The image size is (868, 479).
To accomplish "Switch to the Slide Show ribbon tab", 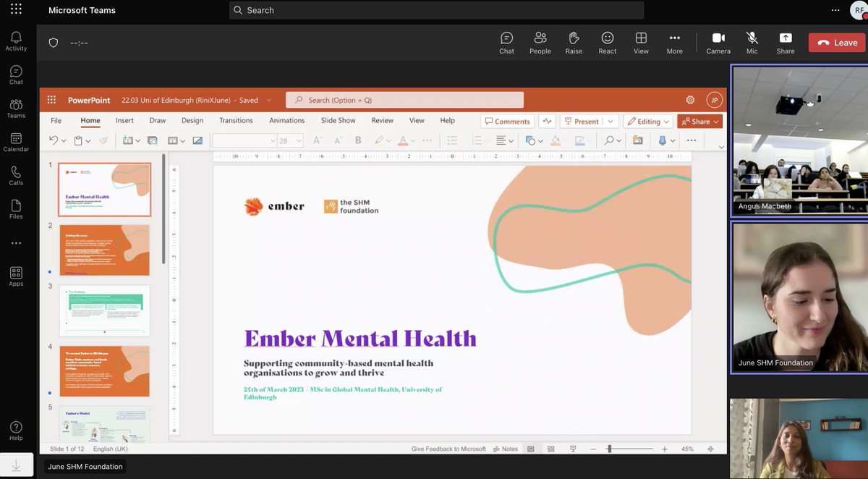I will click(339, 121).
